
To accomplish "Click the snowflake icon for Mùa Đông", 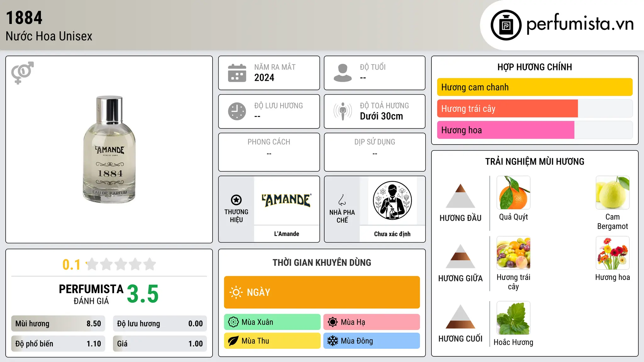I will (332, 341).
